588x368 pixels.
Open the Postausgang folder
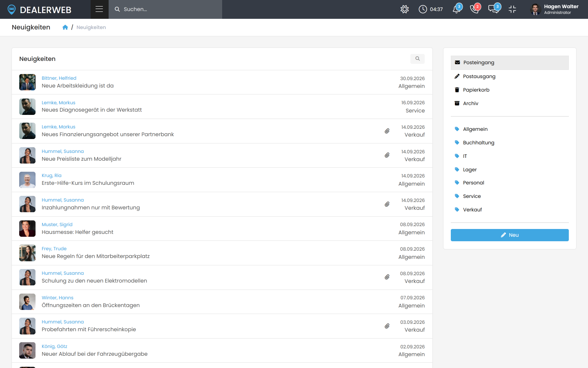coord(510,76)
